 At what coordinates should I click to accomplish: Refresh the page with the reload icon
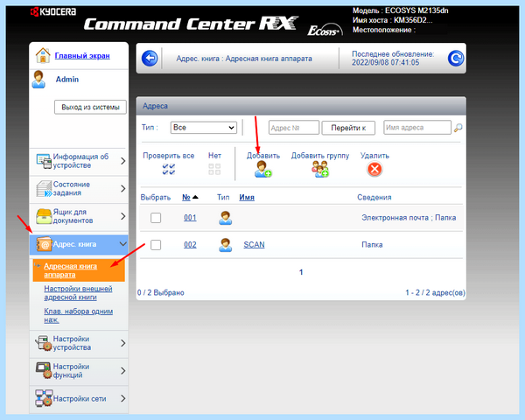456,59
